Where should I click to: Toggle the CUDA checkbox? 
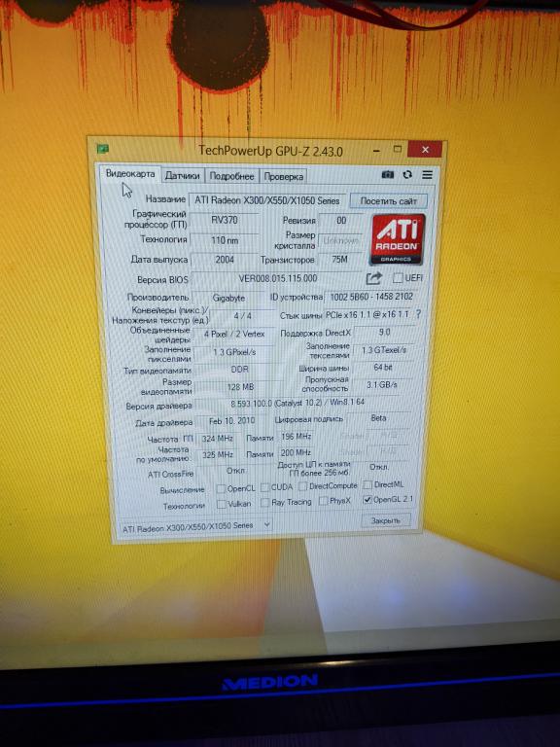click(264, 487)
